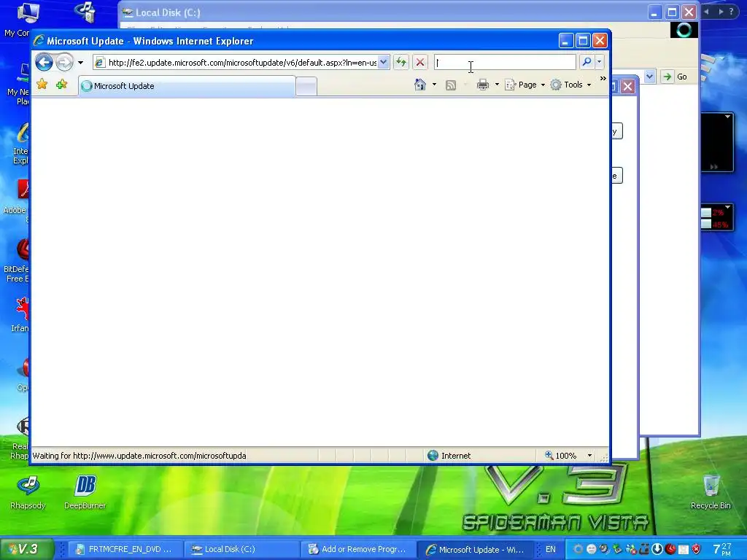Click inside the IE search box

tap(505, 63)
